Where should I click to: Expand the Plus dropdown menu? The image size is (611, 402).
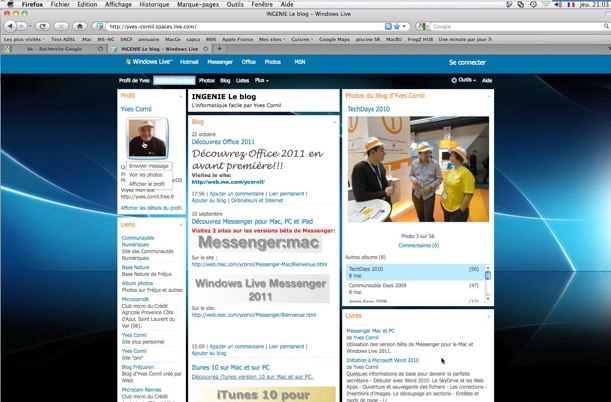261,80
